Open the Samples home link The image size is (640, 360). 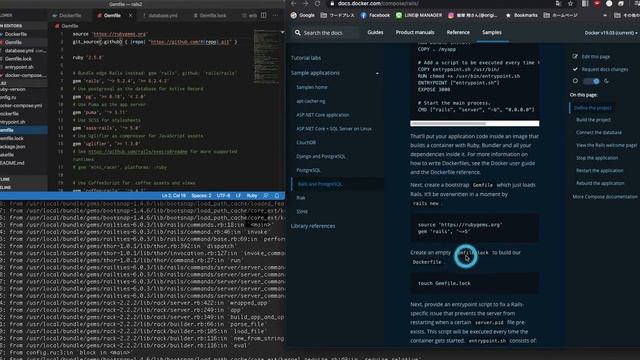click(x=311, y=87)
